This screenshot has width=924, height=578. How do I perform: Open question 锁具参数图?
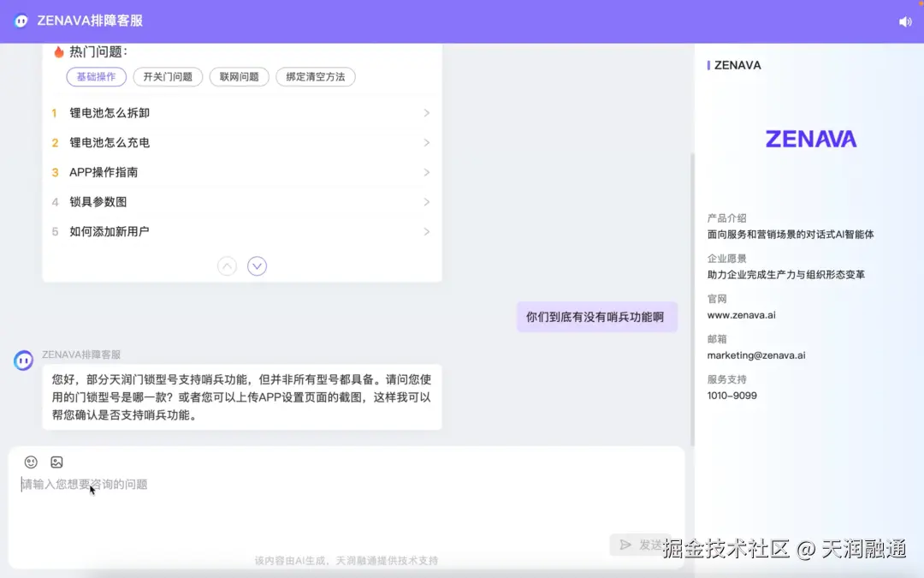coord(98,202)
